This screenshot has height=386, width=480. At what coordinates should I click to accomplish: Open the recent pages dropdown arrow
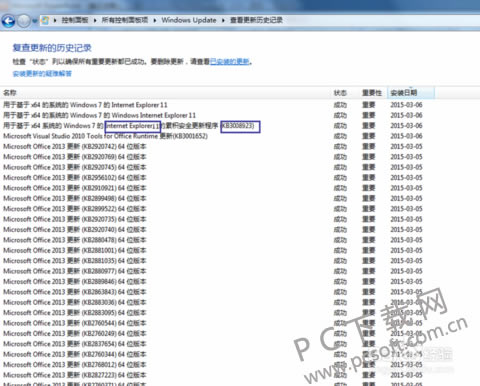click(x=35, y=21)
